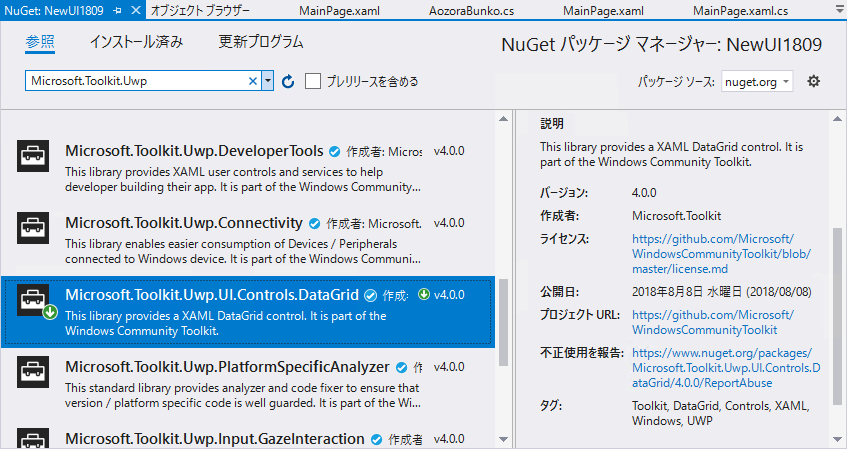The image size is (847, 449).
Task: Switch to the 参照 tab
Action: 40,42
